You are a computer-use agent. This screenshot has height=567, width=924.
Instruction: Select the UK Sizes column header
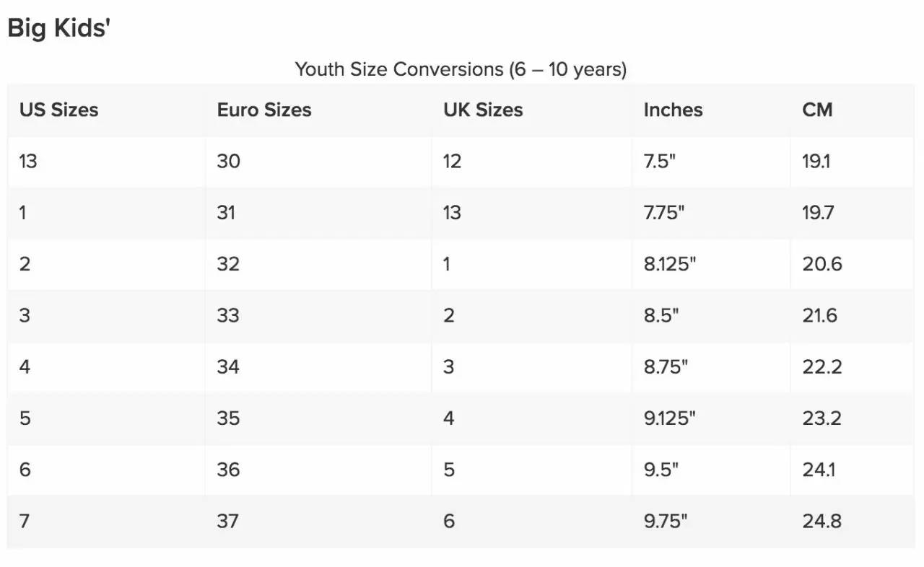click(x=483, y=110)
